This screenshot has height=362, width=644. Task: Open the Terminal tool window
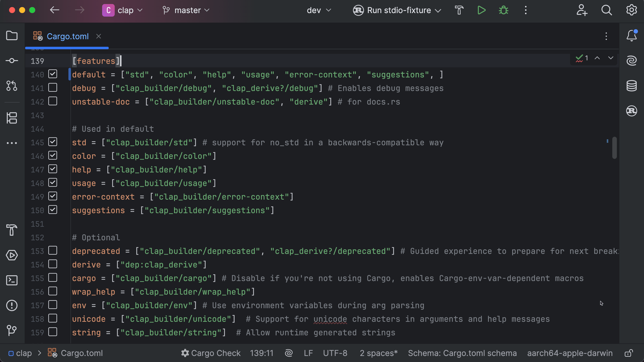pyautogui.click(x=12, y=280)
